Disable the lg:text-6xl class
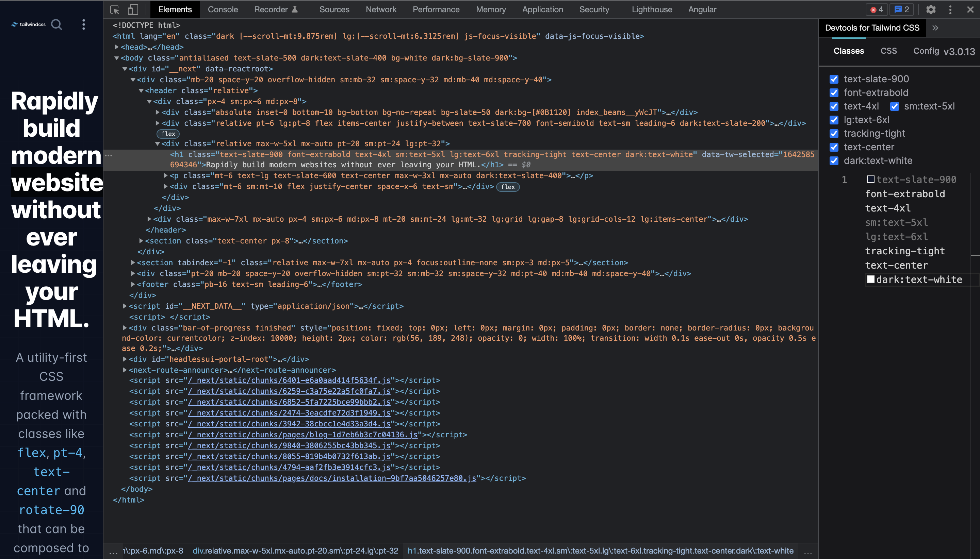Screen dimensions: 980x559 click(x=834, y=120)
